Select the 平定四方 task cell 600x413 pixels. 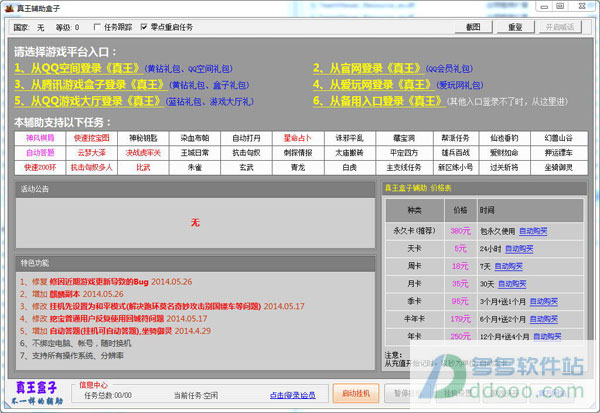tap(404, 153)
